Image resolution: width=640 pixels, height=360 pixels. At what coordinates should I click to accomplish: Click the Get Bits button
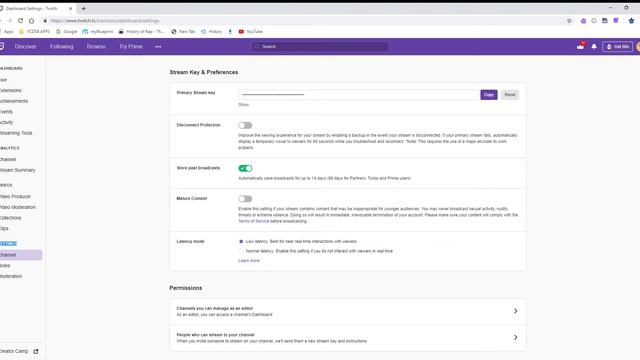pos(618,47)
